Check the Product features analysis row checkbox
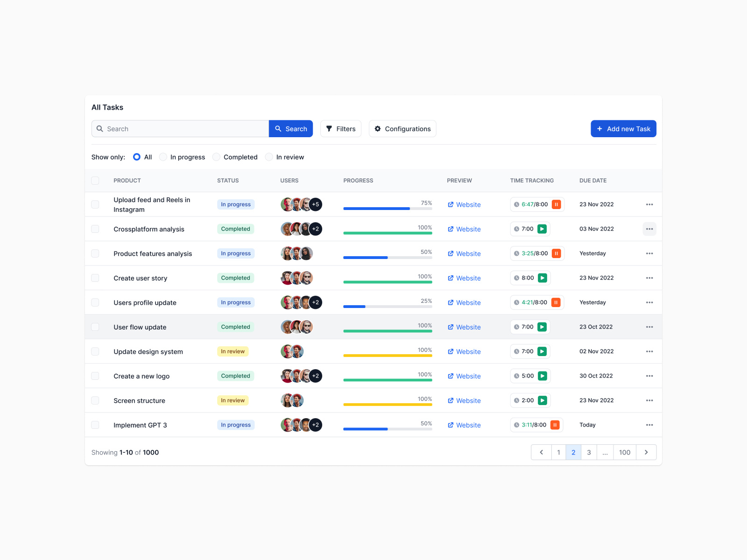The height and width of the screenshot is (560, 747). pyautogui.click(x=95, y=253)
